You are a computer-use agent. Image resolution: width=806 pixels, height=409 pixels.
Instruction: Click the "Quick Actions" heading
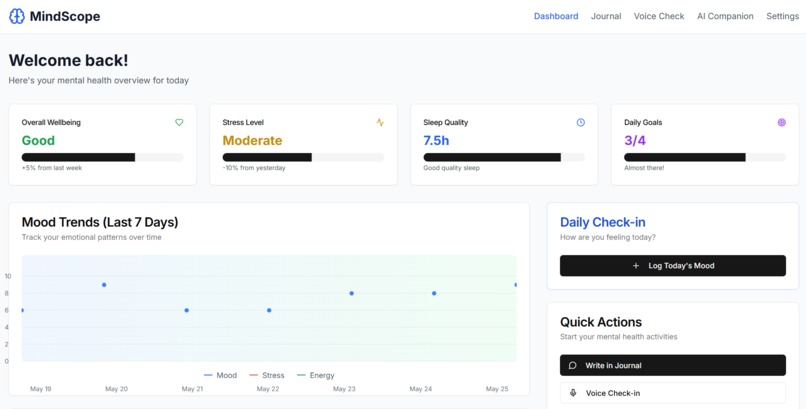click(601, 322)
